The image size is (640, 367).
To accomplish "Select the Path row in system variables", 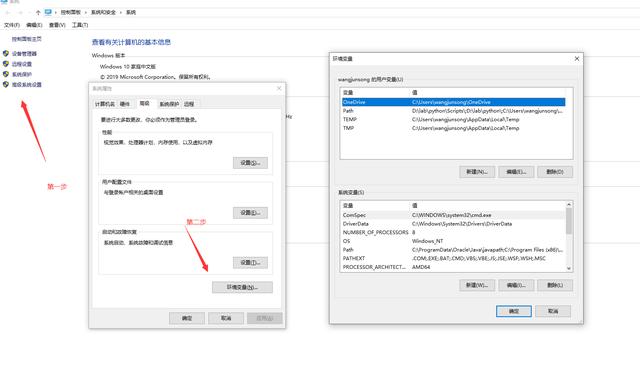I will (x=453, y=249).
